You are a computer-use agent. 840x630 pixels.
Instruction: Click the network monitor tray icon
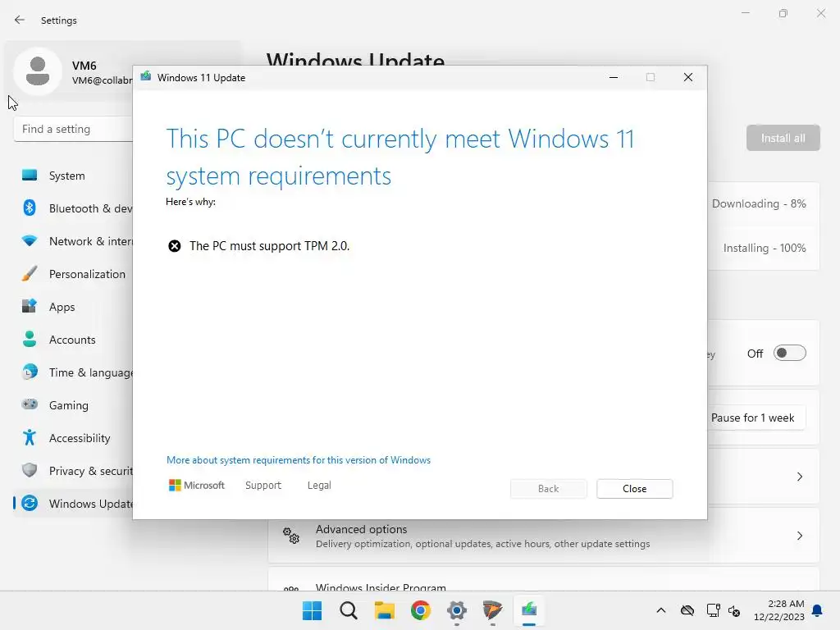pyautogui.click(x=713, y=610)
